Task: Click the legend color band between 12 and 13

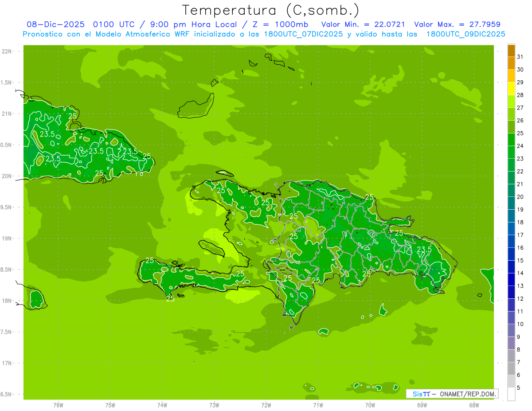Action: click(x=511, y=292)
